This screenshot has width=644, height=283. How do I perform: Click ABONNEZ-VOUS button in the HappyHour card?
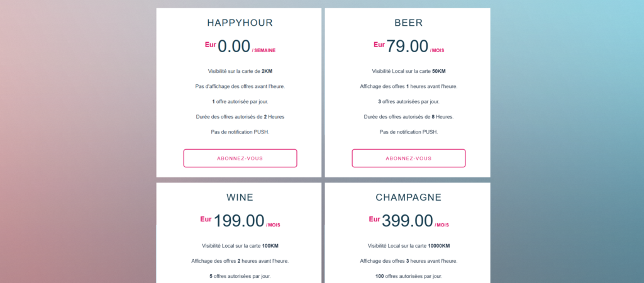click(240, 158)
